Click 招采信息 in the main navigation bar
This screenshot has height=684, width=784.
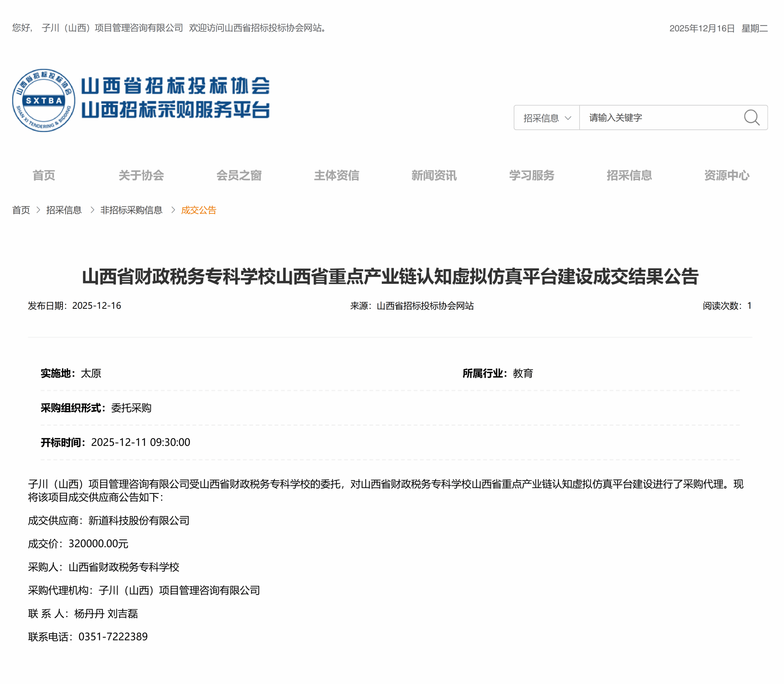(629, 175)
